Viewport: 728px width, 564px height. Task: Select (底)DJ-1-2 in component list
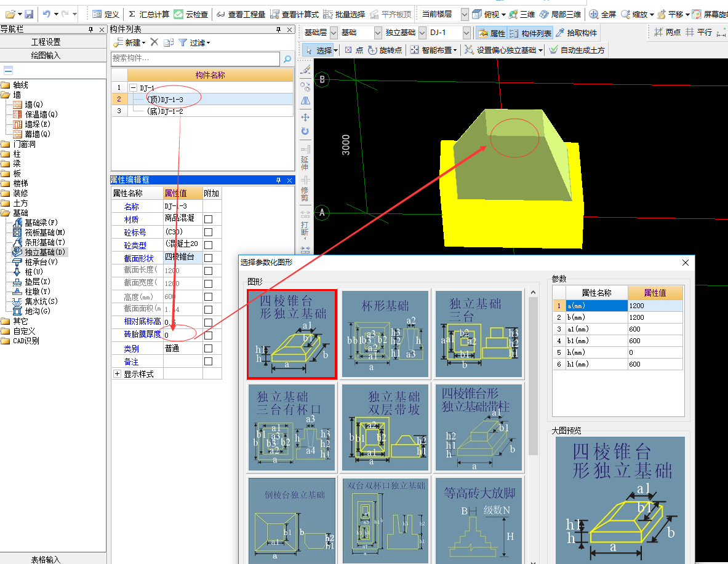[x=165, y=111]
